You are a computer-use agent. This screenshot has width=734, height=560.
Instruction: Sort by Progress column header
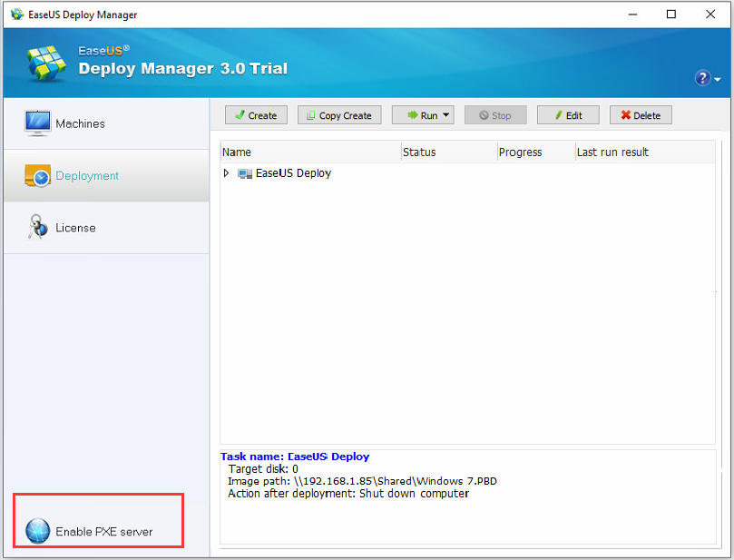pyautogui.click(x=536, y=152)
